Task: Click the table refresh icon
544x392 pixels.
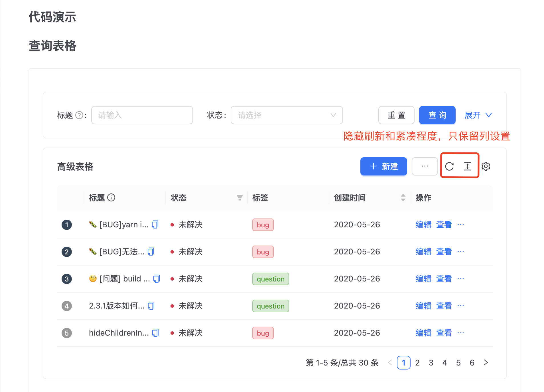Action: pyautogui.click(x=450, y=166)
